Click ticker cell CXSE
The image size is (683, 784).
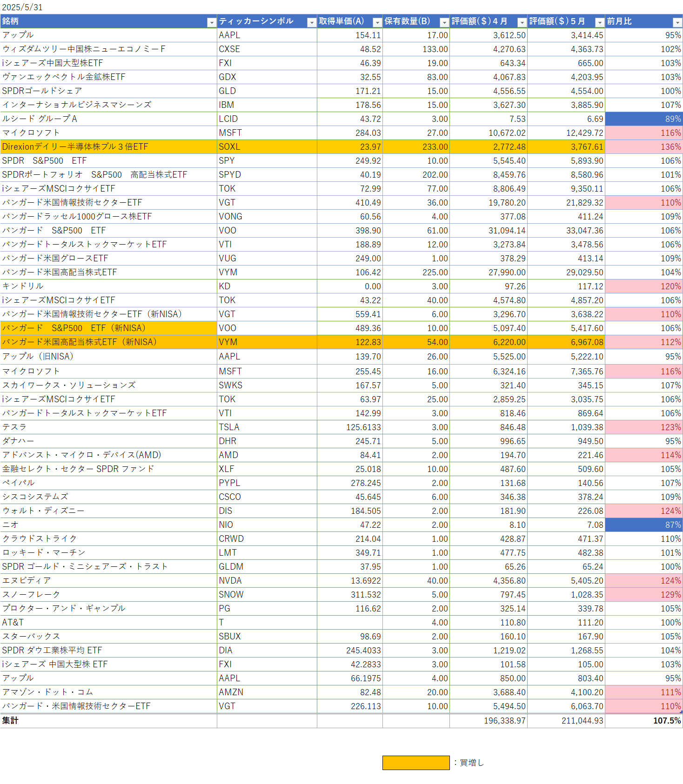tap(267, 49)
